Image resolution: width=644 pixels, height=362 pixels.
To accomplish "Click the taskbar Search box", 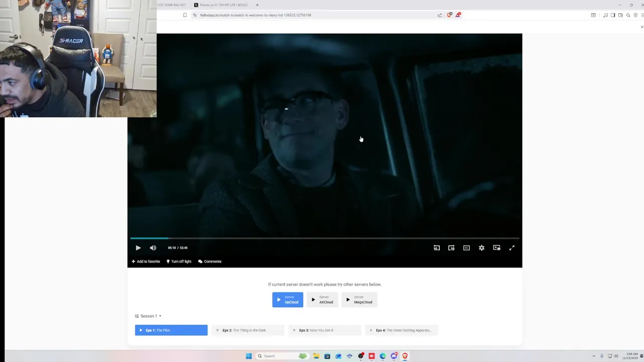I will pos(282,356).
